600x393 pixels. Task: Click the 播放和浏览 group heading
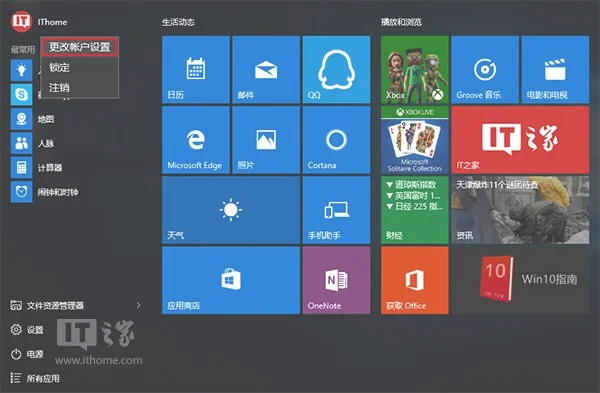[x=401, y=22]
